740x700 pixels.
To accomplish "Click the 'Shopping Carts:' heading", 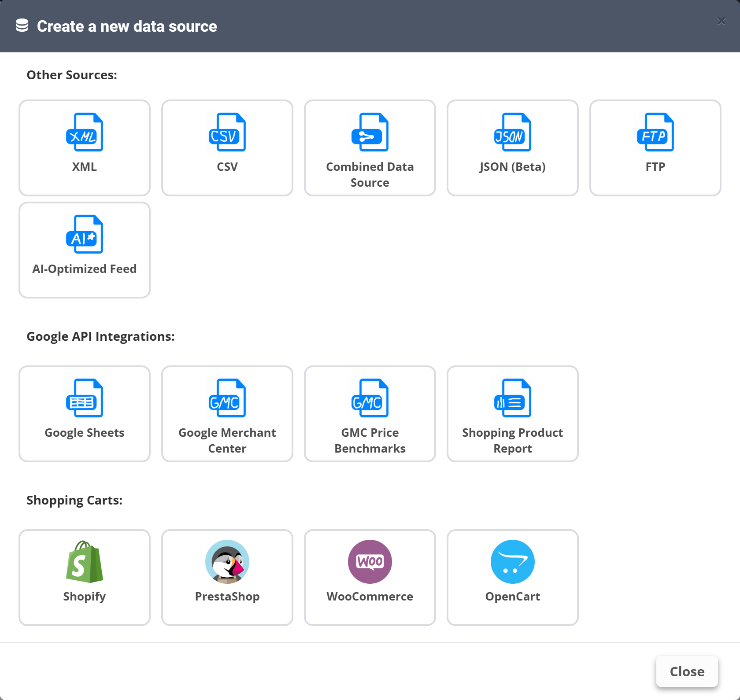I will (x=74, y=500).
